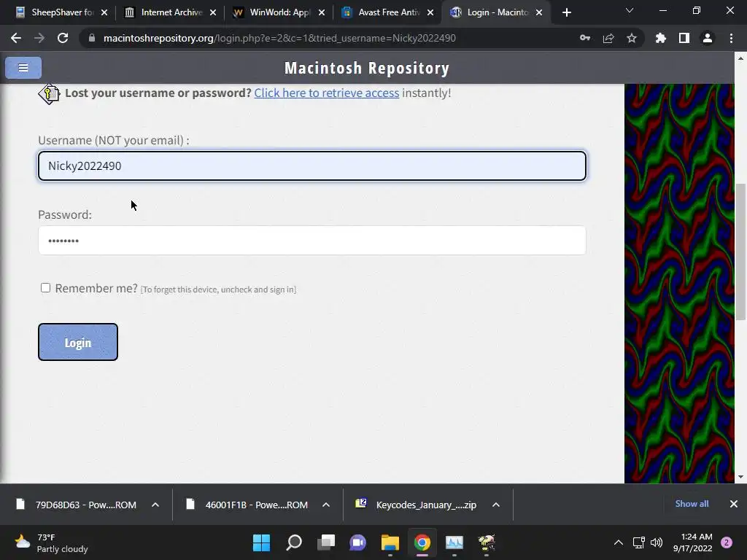This screenshot has width=747, height=560.
Task: Click the address bar URL
Action: click(279, 38)
